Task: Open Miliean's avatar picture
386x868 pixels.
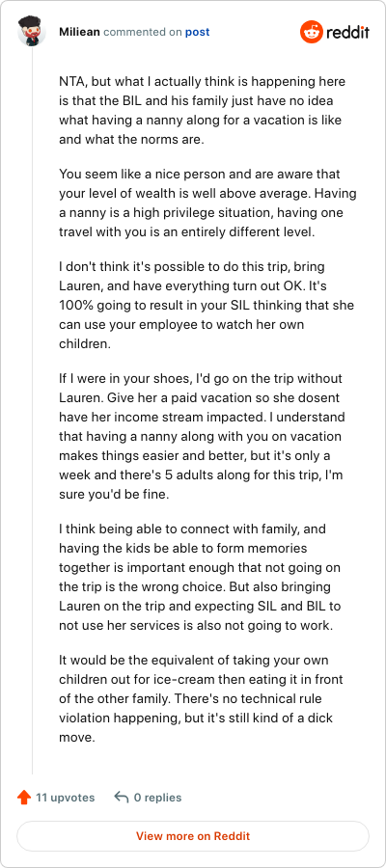Action: 32,31
